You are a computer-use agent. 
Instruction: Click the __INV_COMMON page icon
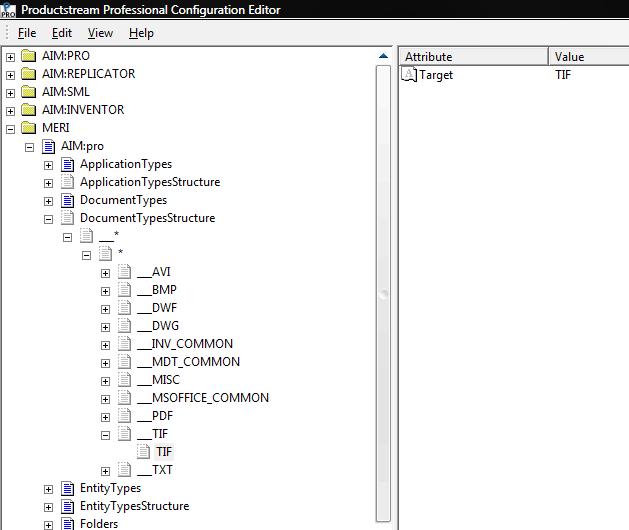click(124, 344)
